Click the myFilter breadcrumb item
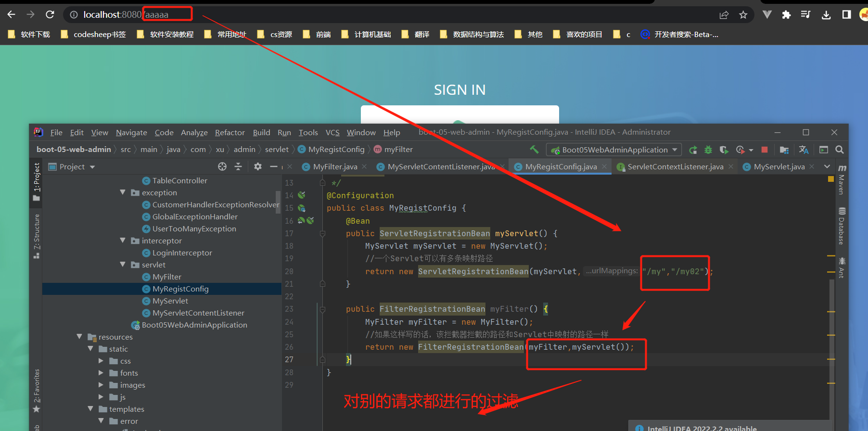 click(394, 150)
